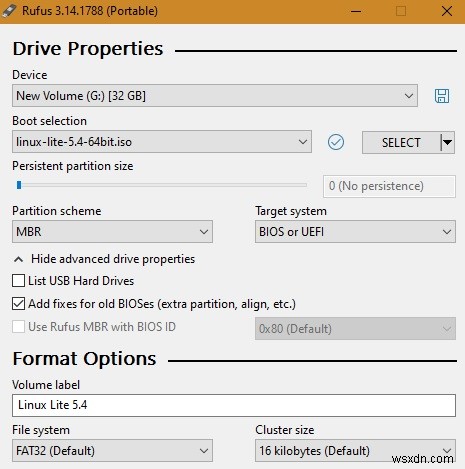Open the Boot selection dropdown
This screenshot has width=465, height=469.
point(162,142)
